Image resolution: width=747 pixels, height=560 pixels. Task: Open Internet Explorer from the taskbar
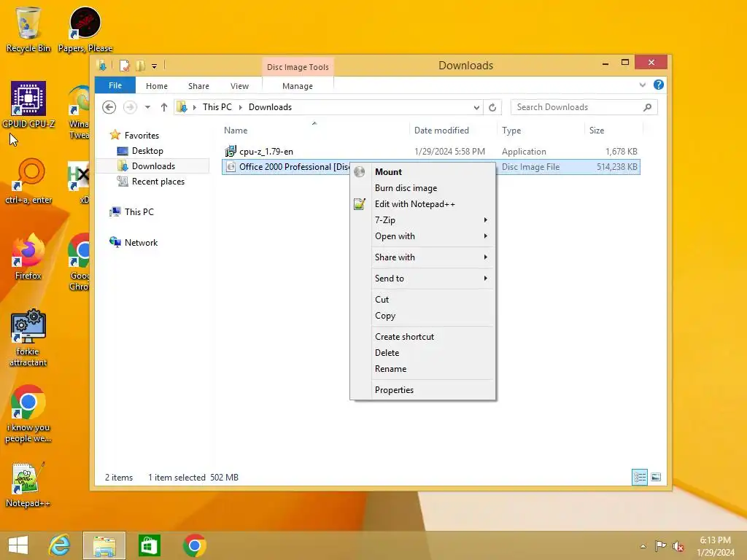pos(60,545)
